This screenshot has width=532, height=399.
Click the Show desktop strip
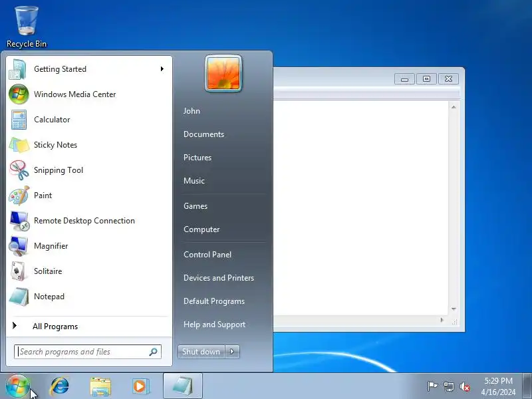point(527,386)
